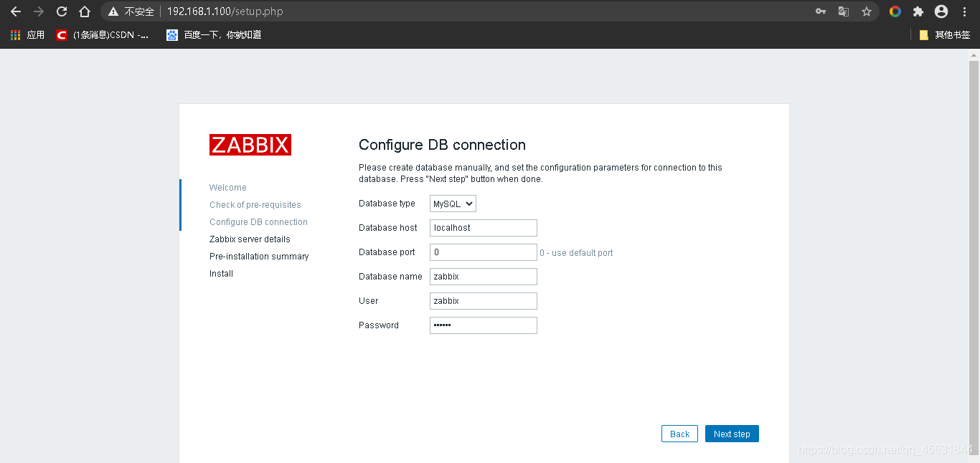
Task: Select Zabbix server details step
Action: click(250, 239)
